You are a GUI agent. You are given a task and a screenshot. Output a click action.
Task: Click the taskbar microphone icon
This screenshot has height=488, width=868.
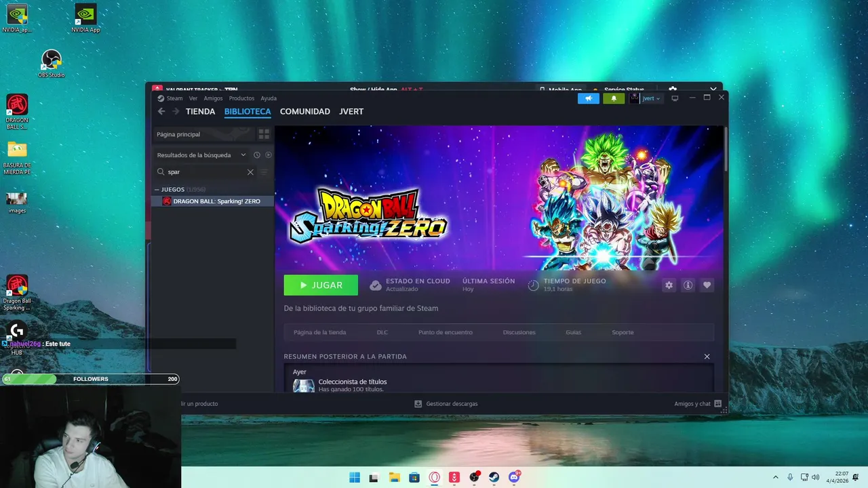[790, 477]
